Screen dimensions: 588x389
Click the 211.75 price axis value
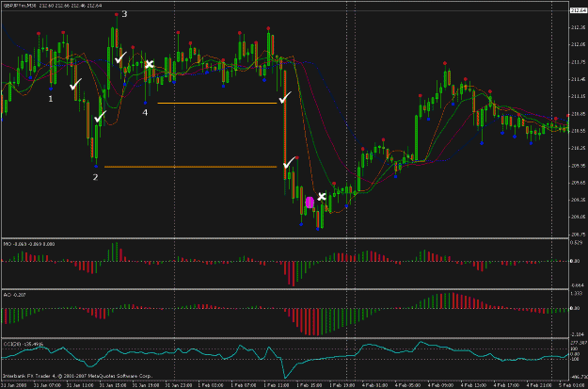click(579, 62)
